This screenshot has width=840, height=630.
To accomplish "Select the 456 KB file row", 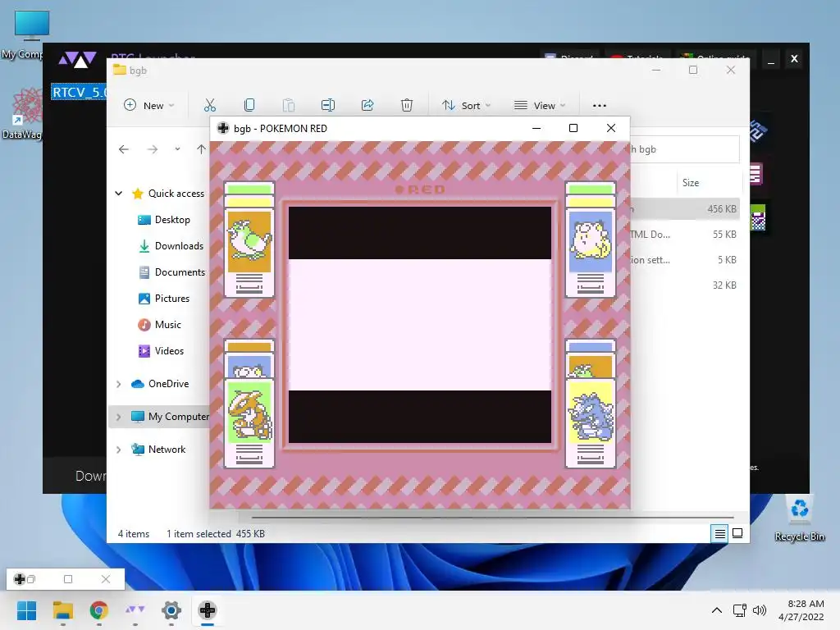I will coord(685,209).
